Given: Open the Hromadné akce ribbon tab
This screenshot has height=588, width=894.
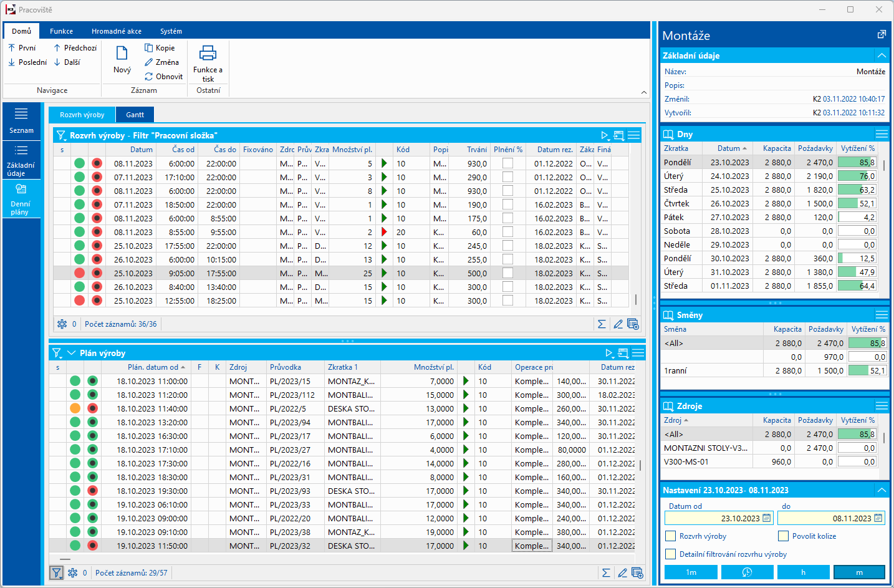Looking at the screenshot, I should (x=117, y=31).
